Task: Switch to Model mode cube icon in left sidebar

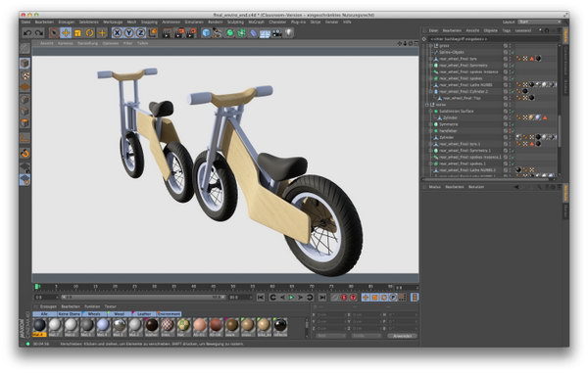Action: (x=24, y=63)
